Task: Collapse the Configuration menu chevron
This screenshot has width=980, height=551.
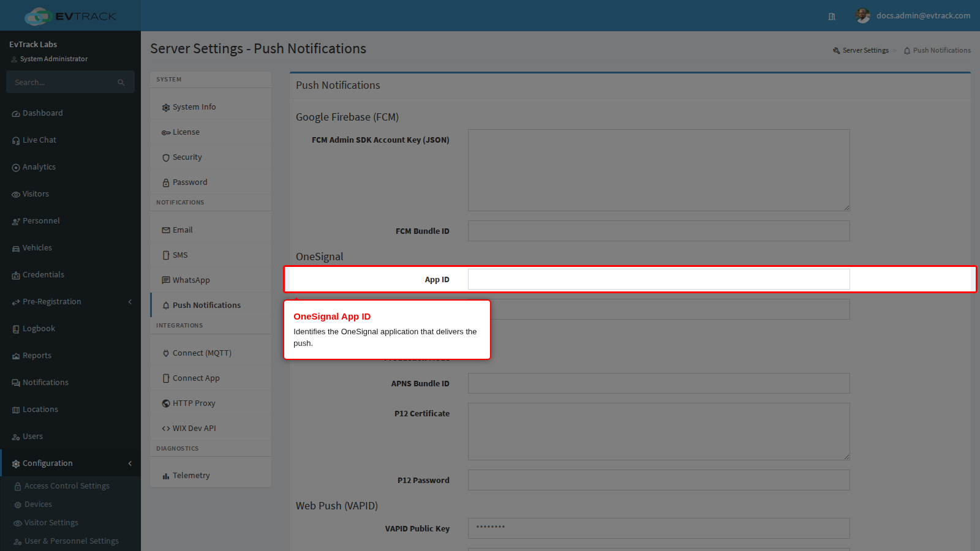Action: tap(130, 463)
